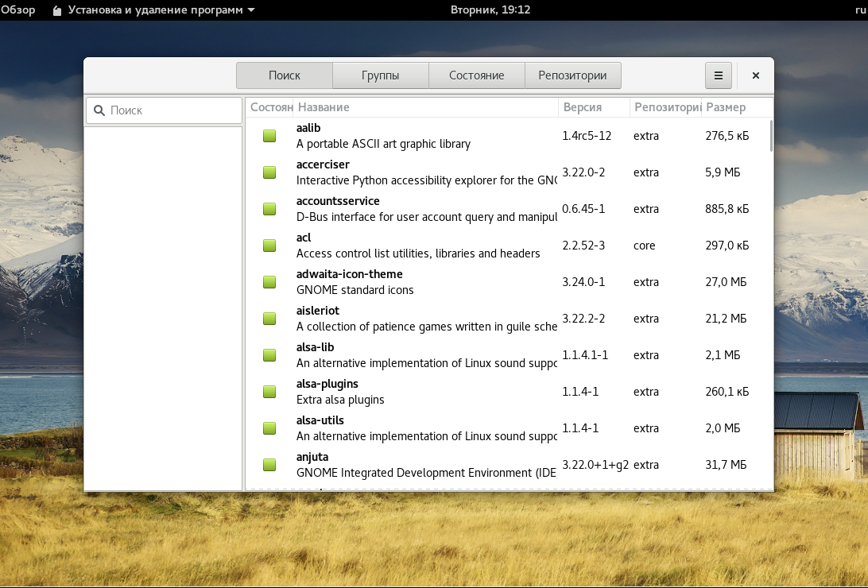
Task: Click the status icon for anjuta
Action: click(x=269, y=464)
